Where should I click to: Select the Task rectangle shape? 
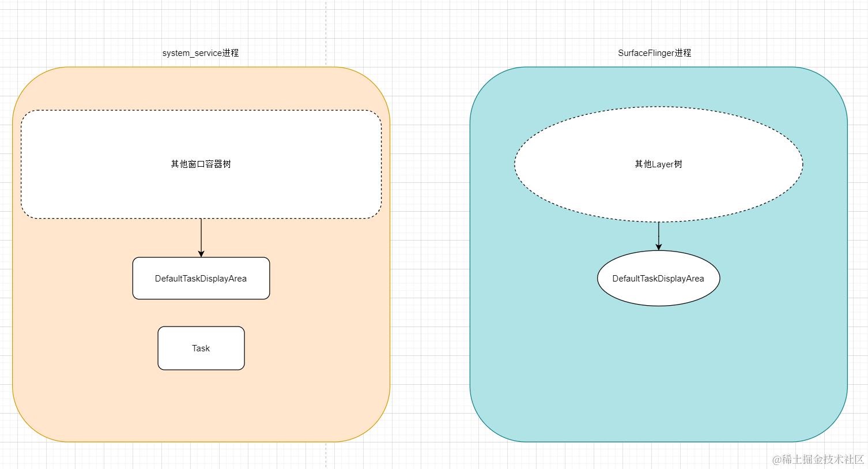201,348
